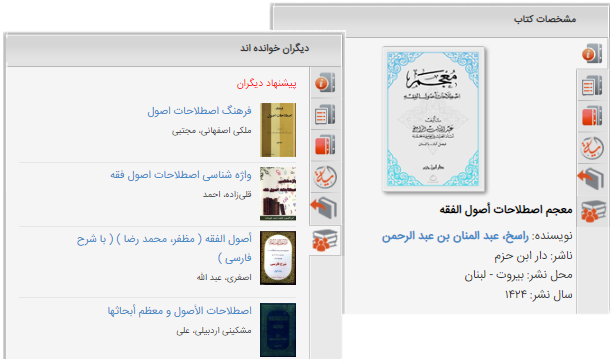
Task: Click large cover image of 'معجم اصطلاحات أصول الفقه'
Action: click(433, 119)
